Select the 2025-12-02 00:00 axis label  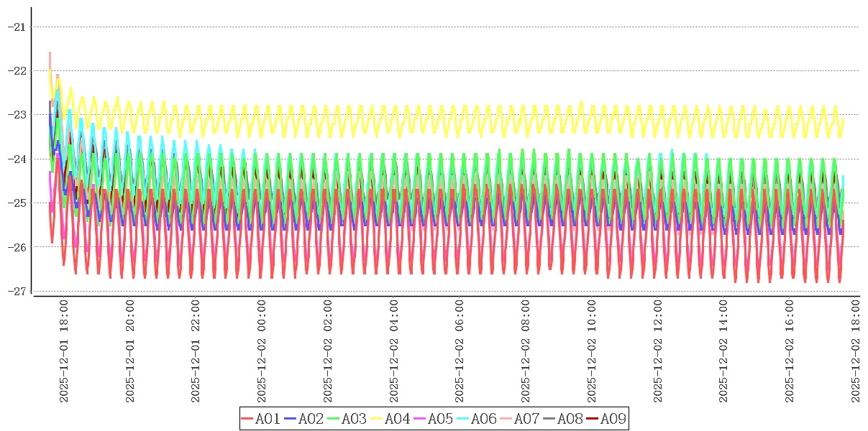[x=262, y=351]
